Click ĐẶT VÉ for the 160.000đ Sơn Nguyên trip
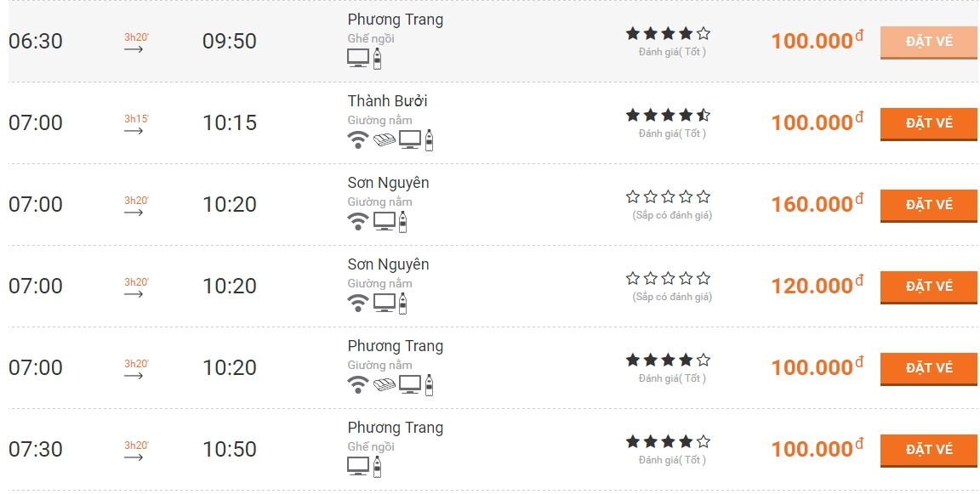 pyautogui.click(x=929, y=206)
